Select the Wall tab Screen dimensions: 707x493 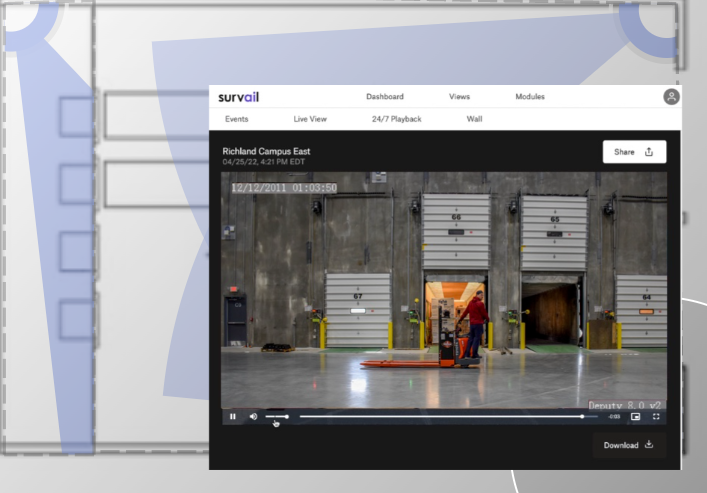coord(474,119)
